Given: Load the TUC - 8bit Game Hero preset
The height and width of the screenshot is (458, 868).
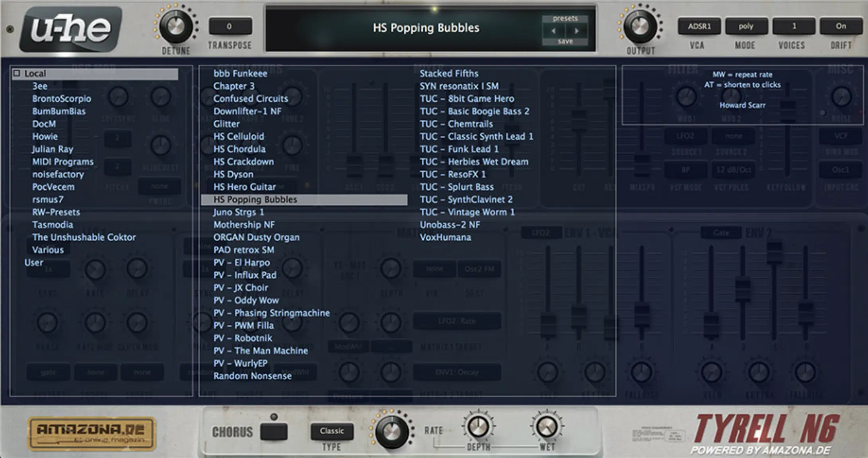Looking at the screenshot, I should point(467,99).
